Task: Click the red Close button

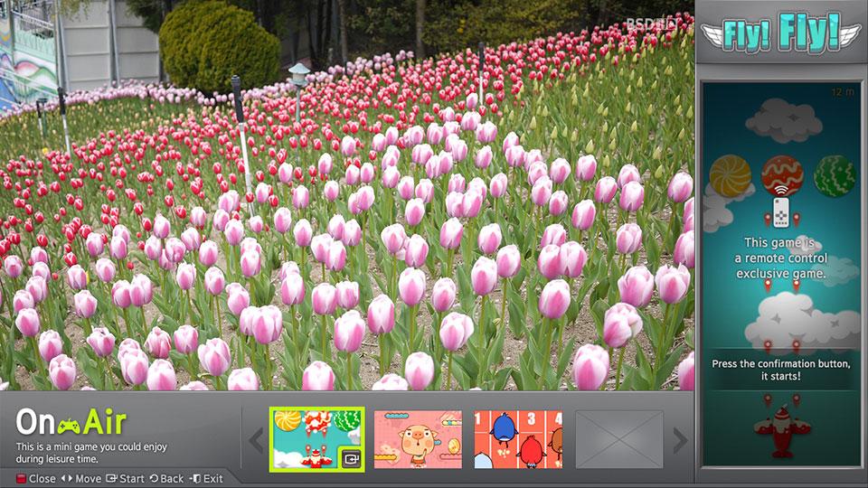Action: point(36,479)
